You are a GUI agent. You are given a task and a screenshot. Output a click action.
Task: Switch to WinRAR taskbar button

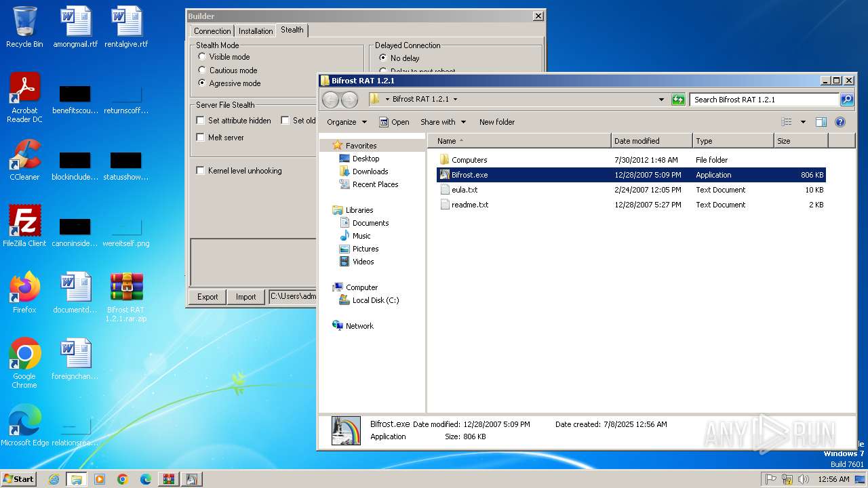[168, 479]
